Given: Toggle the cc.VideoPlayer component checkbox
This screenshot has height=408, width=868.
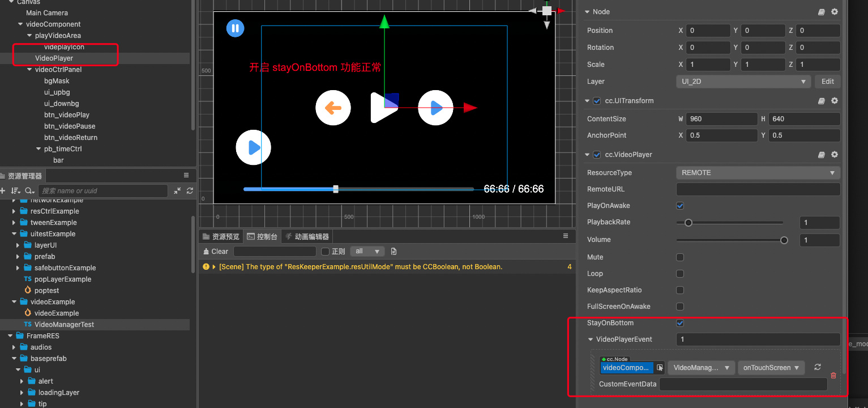Looking at the screenshot, I should (x=597, y=155).
